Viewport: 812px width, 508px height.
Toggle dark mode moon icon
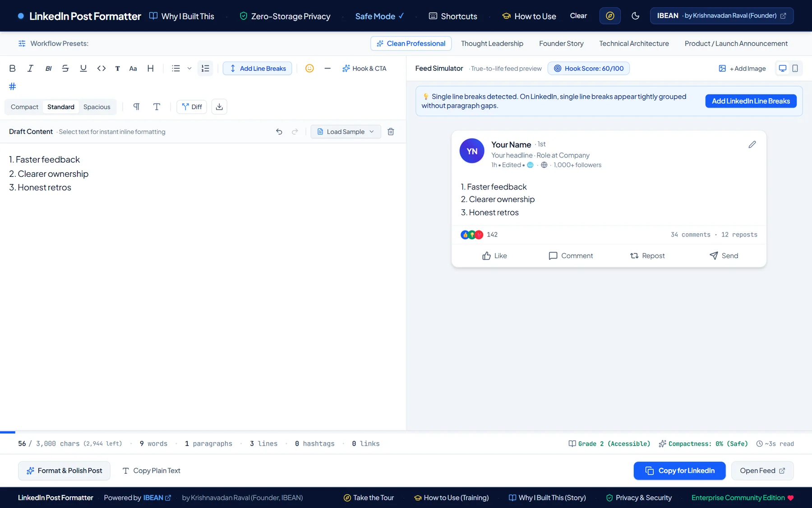[x=636, y=16]
